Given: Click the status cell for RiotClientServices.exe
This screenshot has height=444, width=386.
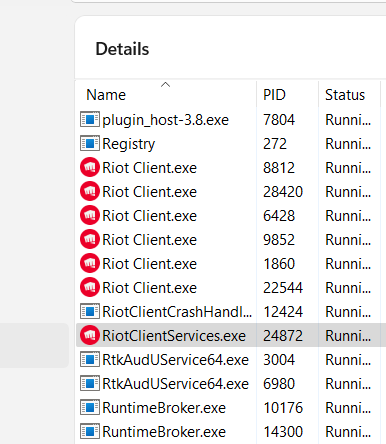Looking at the screenshot, I should pyautogui.click(x=348, y=336).
